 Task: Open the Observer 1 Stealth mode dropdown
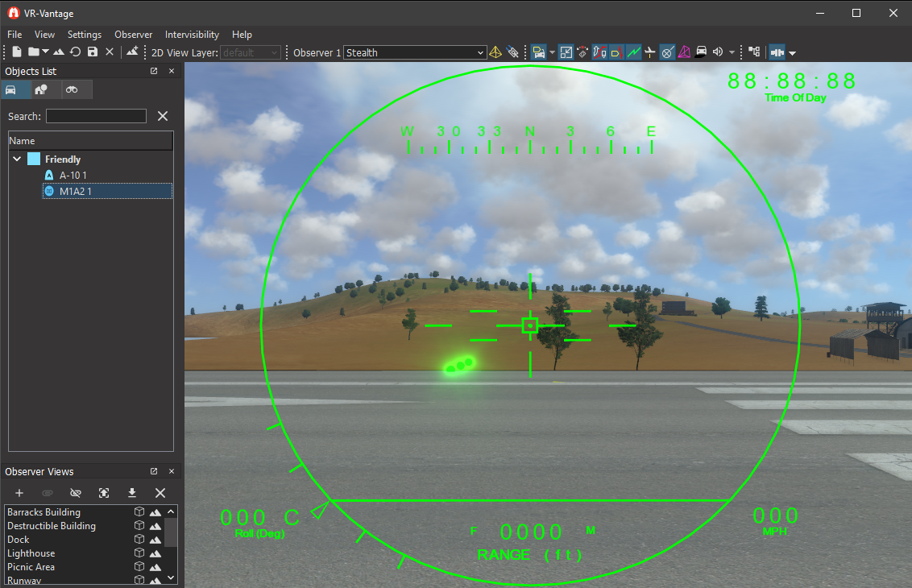(415, 53)
